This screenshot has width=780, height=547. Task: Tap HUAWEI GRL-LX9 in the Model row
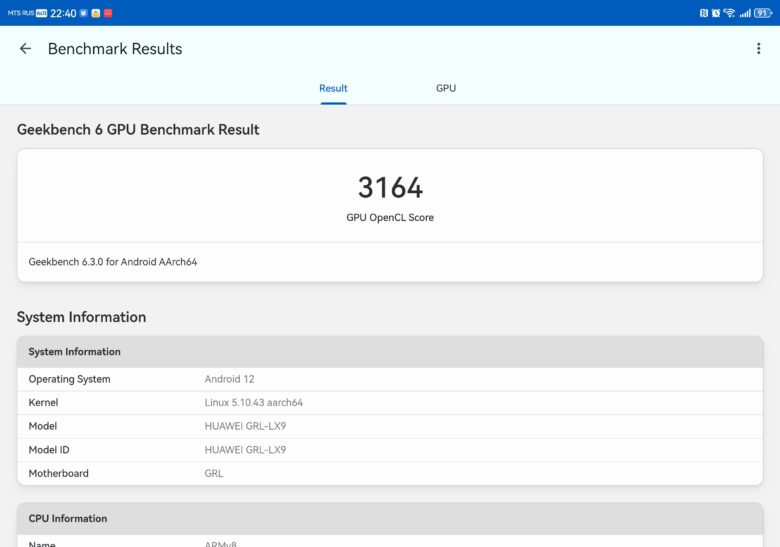tap(245, 426)
